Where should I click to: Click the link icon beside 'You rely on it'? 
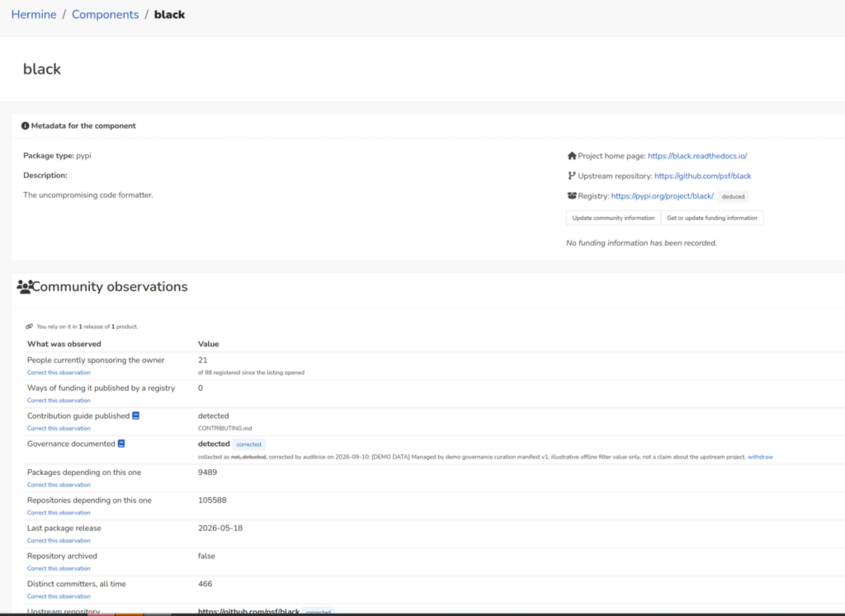click(x=29, y=327)
